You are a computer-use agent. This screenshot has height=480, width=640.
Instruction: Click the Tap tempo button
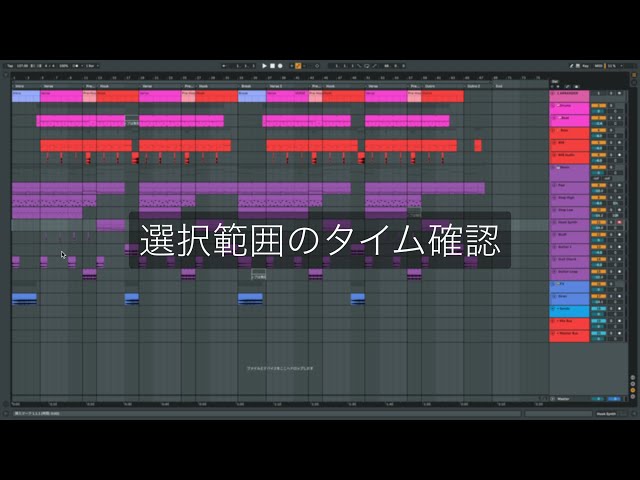(10, 66)
